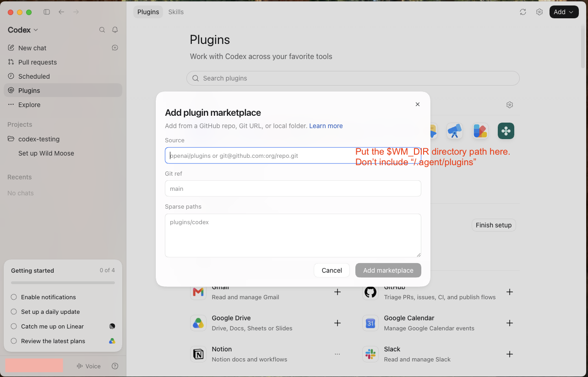
Task: Open Explore in sidebar
Action: pyautogui.click(x=63, y=105)
